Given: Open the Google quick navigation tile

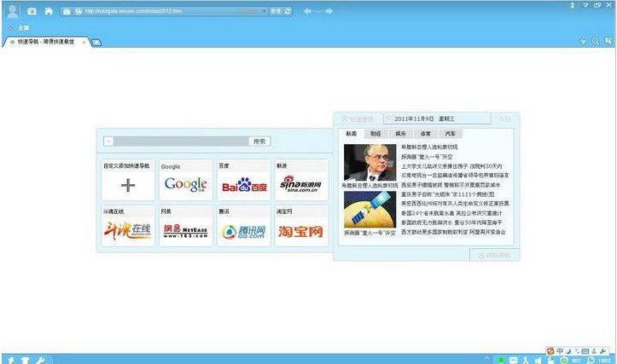Looking at the screenshot, I should click(x=186, y=180).
